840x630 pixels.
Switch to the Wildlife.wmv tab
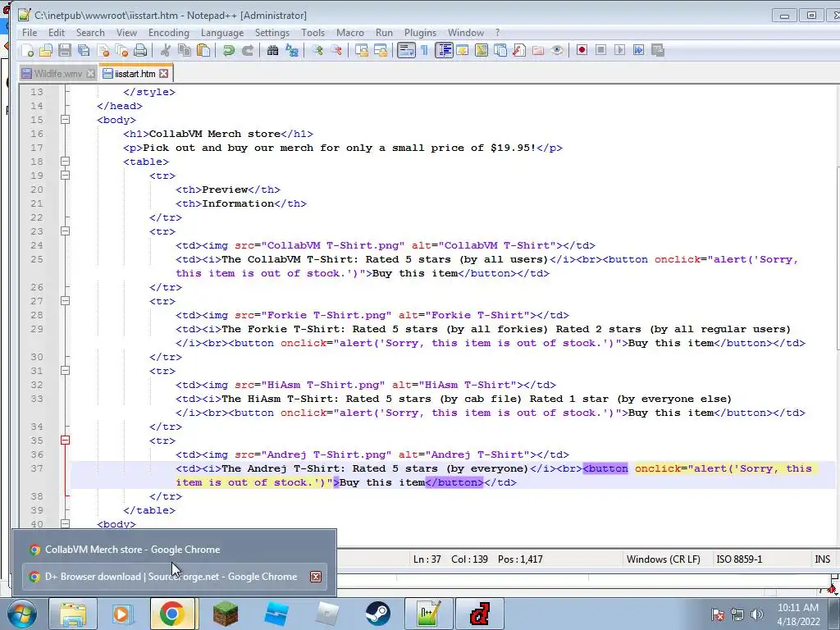click(x=58, y=73)
